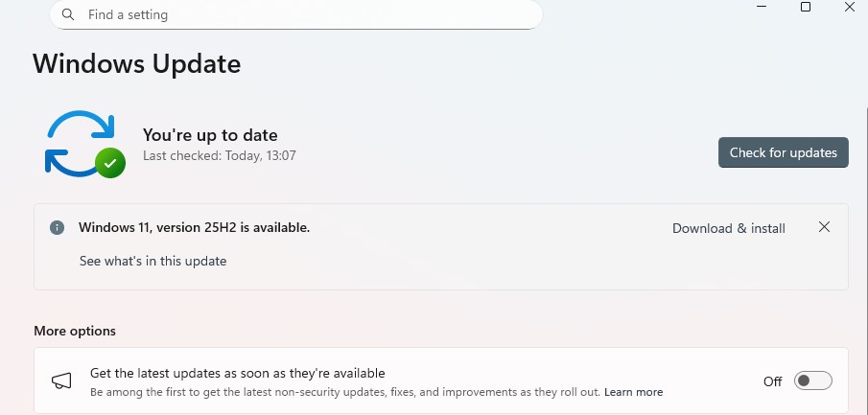This screenshot has height=415, width=868.
Task: Click the Windows Update sync arrows icon
Action: click(79, 143)
